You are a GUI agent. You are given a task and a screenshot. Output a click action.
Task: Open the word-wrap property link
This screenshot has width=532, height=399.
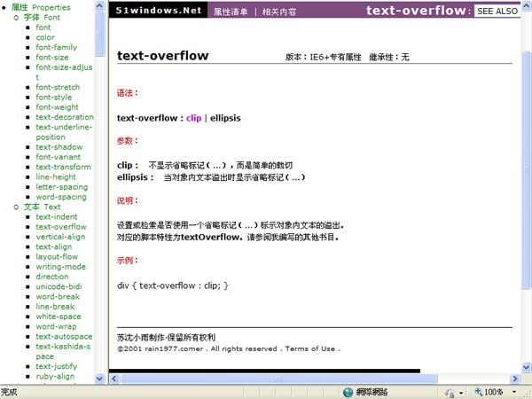[x=56, y=326]
